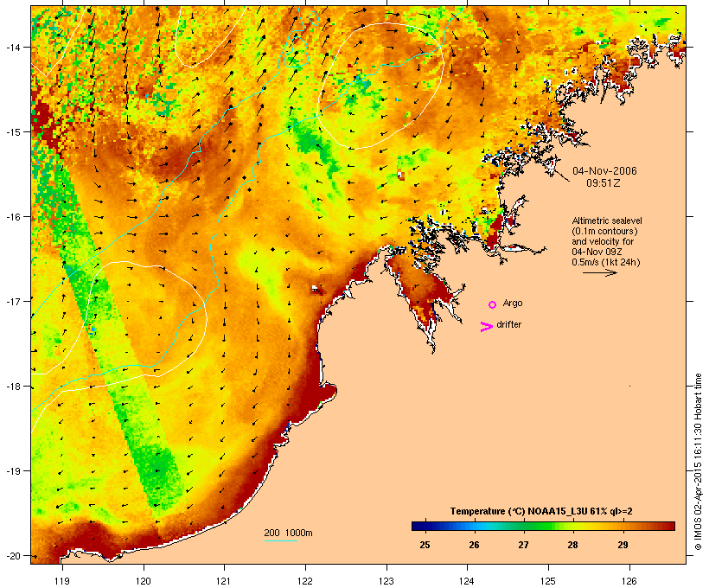This screenshot has height=588, width=709.
Task: Click the 126 longitude axis label
Action: coord(629,581)
